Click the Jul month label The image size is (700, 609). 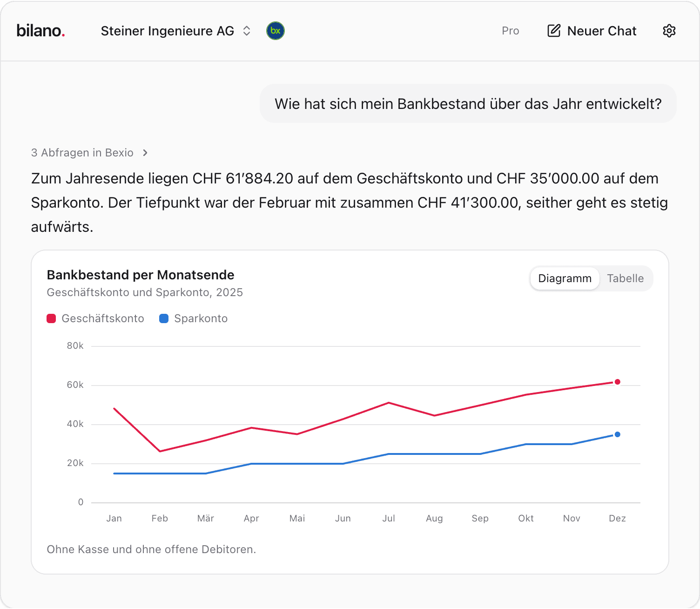389,518
